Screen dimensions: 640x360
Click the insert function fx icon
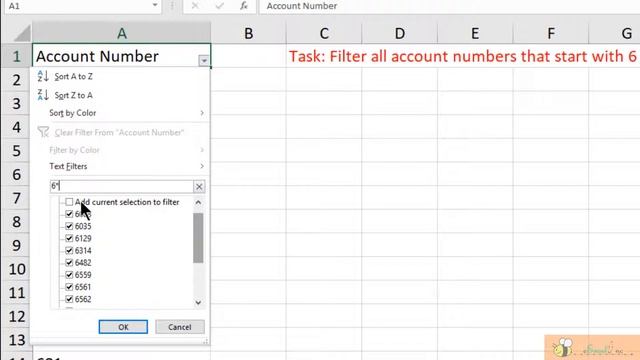[244, 6]
